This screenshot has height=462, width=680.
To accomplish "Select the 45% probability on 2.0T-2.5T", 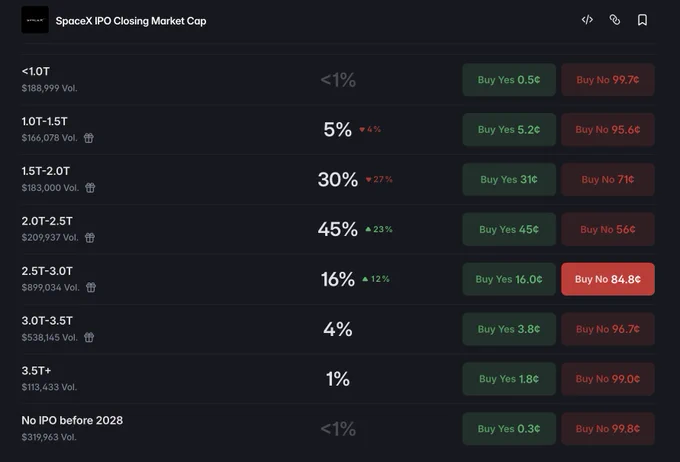I will pyautogui.click(x=338, y=229).
